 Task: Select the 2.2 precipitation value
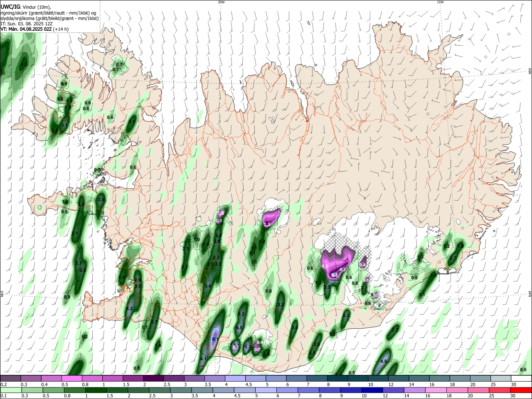tap(81, 204)
